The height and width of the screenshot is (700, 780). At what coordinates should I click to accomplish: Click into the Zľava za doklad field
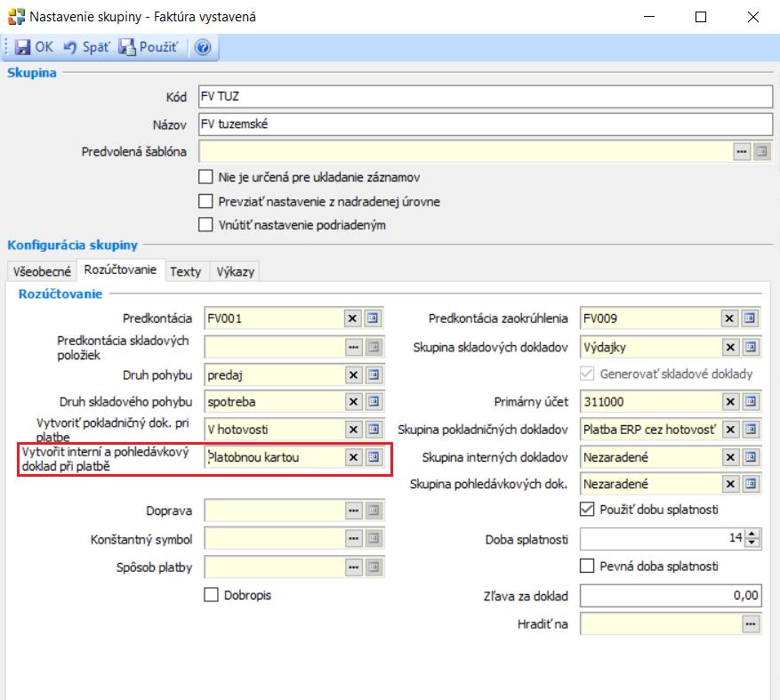click(671, 596)
